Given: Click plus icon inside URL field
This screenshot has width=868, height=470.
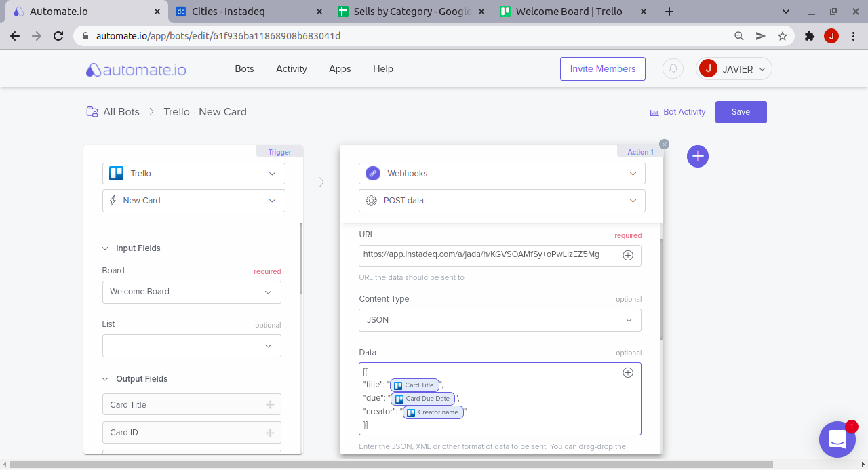Looking at the screenshot, I should [628, 256].
